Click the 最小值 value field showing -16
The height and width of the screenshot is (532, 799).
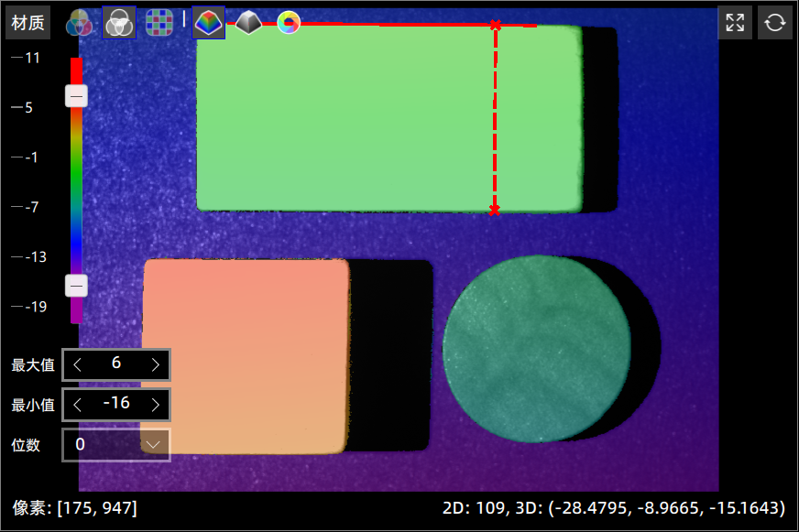[116, 404]
